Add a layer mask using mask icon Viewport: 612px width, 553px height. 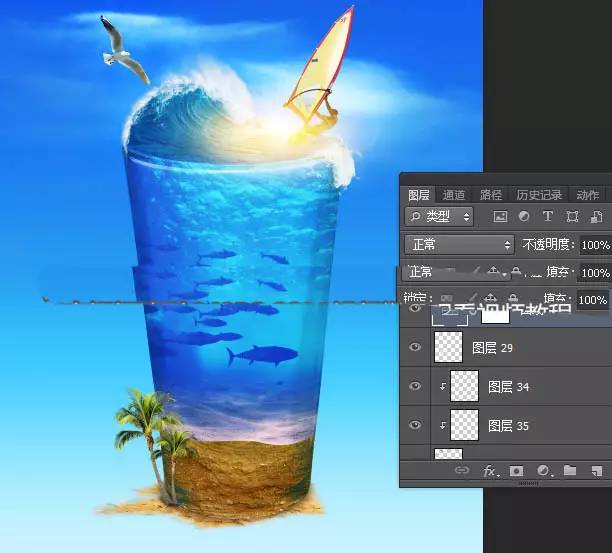pyautogui.click(x=517, y=470)
